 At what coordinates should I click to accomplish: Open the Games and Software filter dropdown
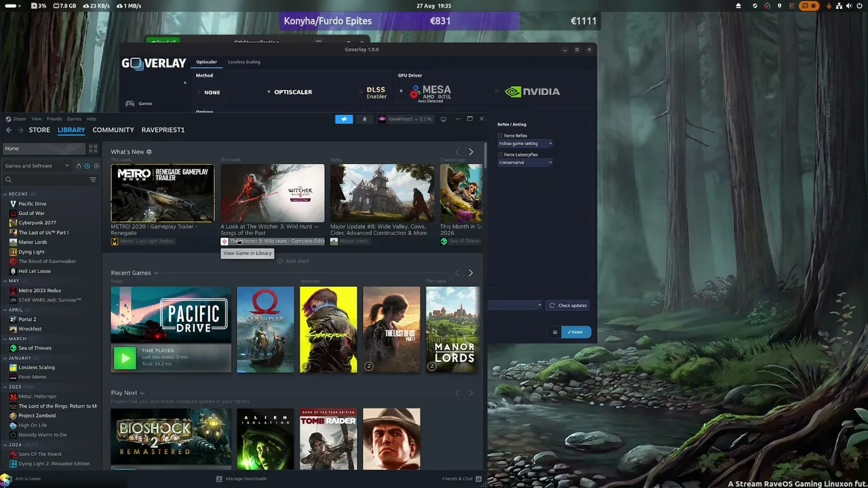coord(37,166)
